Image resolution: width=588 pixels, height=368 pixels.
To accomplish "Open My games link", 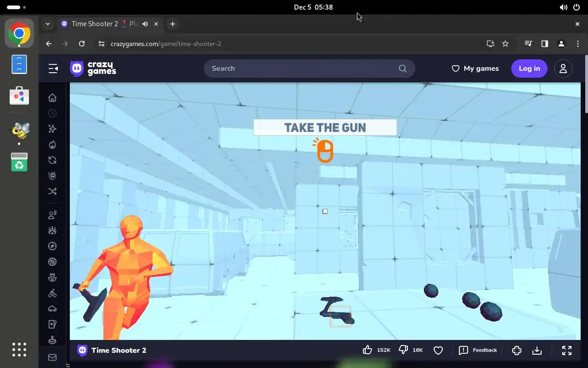I will (x=475, y=69).
